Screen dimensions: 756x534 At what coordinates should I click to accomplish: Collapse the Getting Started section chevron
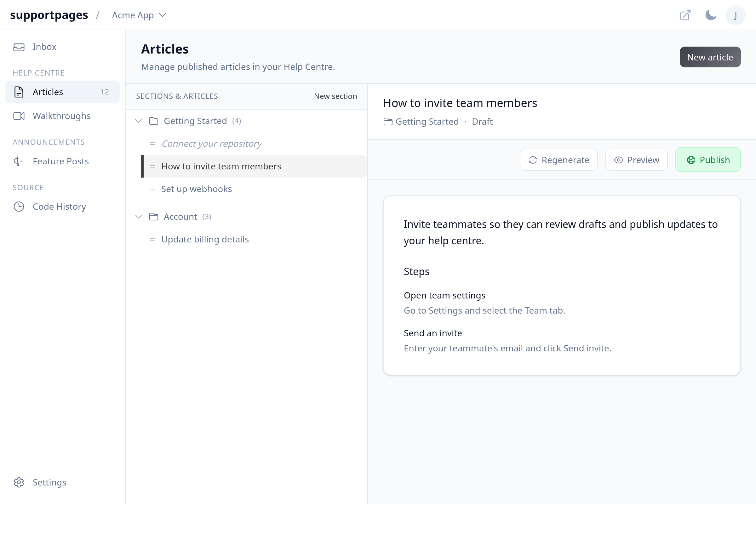pyautogui.click(x=139, y=121)
